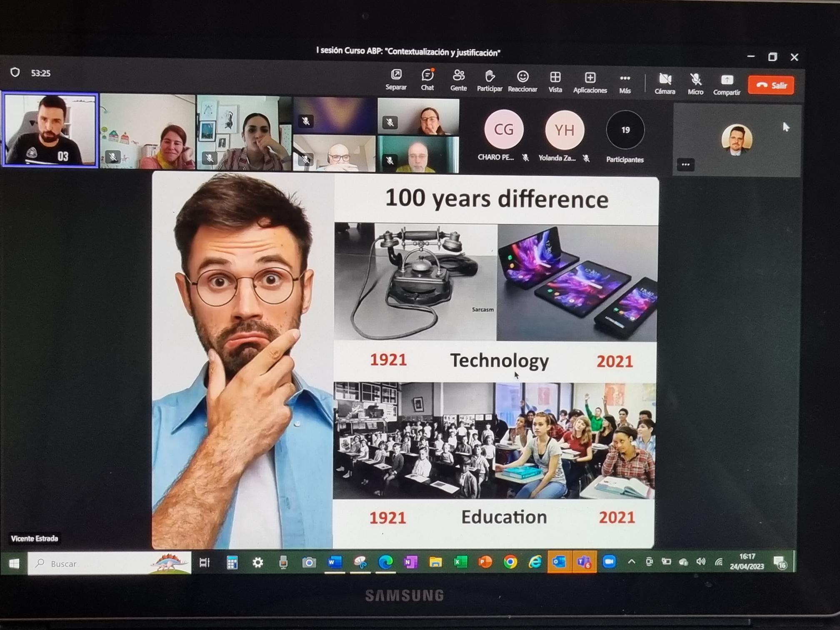
Task: Click the Buscar taskbar search box
Action: (109, 563)
